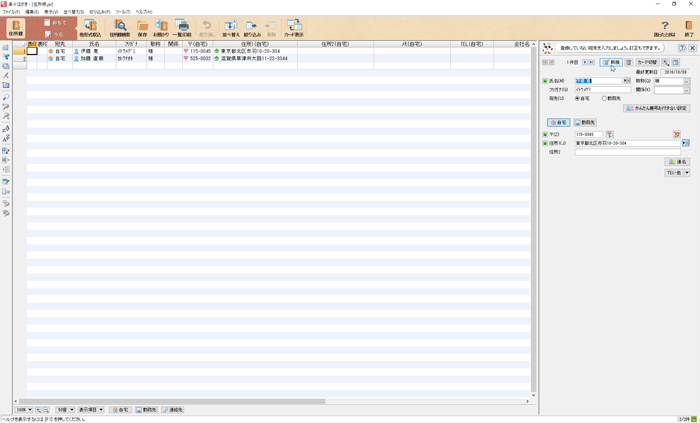Click the 住所録 address book toolbar icon
Viewport: 700px width, 423px height.
pos(16,28)
